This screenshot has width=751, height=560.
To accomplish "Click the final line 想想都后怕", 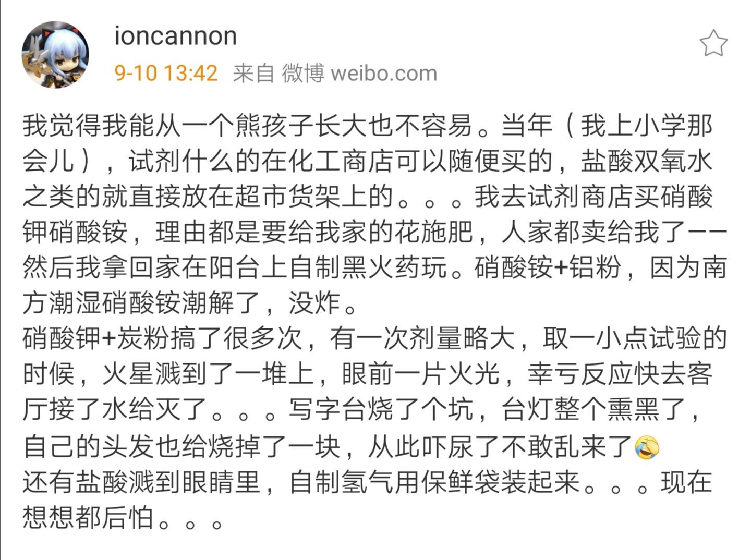I will tap(123, 518).
